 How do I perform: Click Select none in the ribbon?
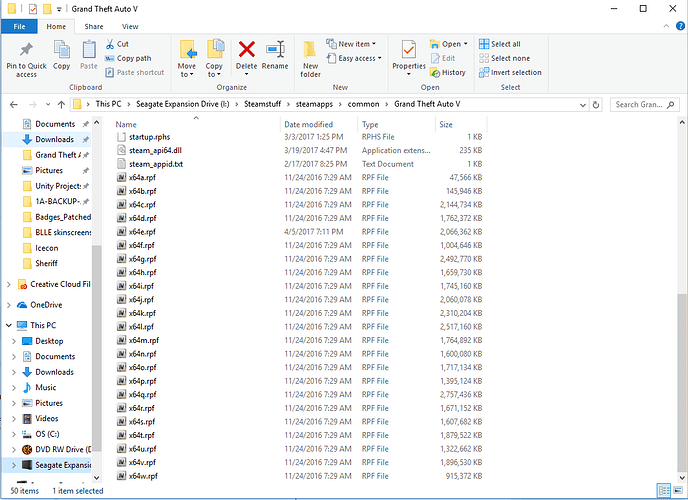[505, 58]
